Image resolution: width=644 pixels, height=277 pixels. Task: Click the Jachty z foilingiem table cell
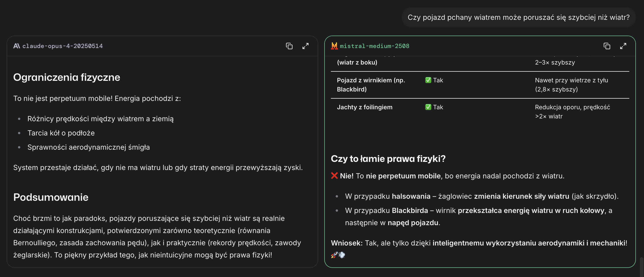(364, 107)
